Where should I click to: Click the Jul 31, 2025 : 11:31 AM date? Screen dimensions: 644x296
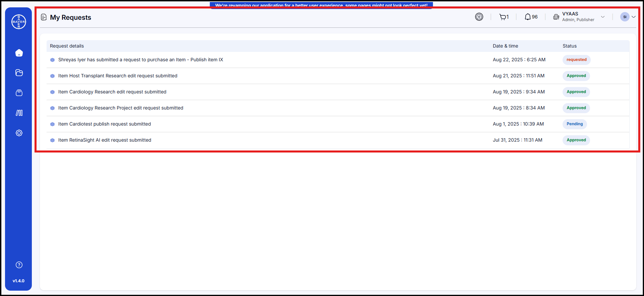[517, 140]
